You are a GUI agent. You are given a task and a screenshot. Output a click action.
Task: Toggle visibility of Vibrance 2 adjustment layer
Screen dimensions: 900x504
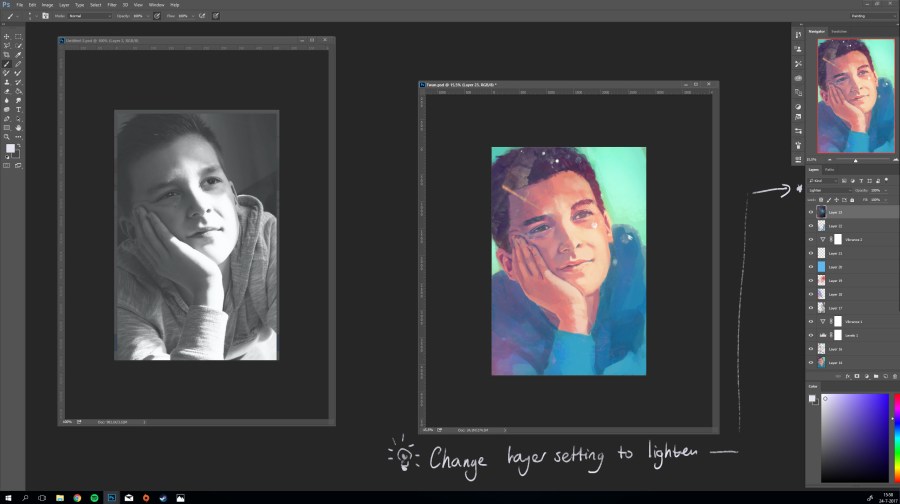click(811, 240)
